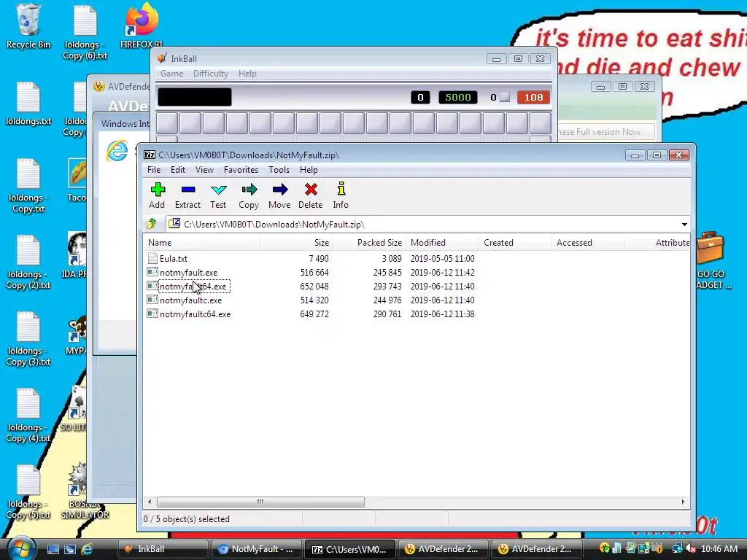Screen dimensions: 747x560
Task: Open the address path dropdown arrow
Action: click(x=684, y=225)
